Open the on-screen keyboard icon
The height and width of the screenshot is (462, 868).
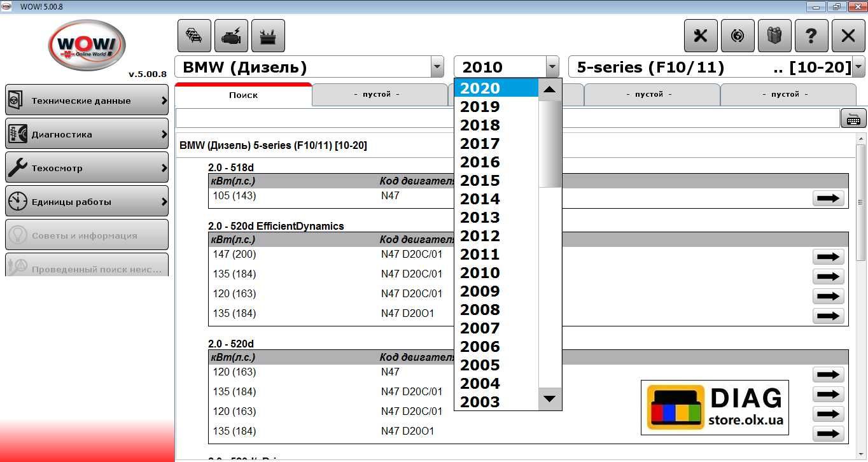[x=853, y=118]
